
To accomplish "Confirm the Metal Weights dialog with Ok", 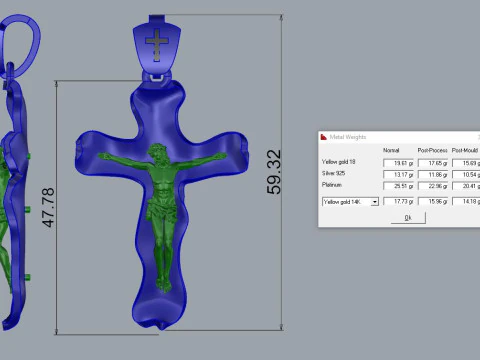I will 408,218.
